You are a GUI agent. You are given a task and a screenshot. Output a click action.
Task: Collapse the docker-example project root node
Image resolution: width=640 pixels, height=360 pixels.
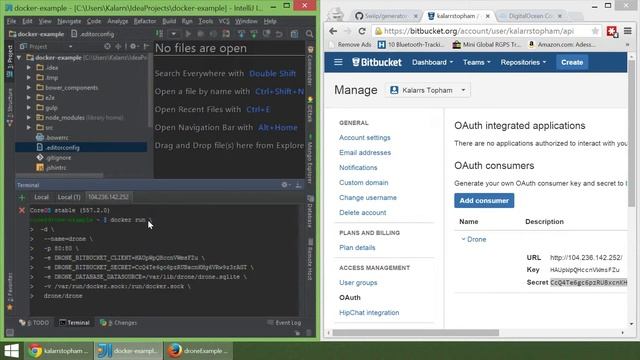point(19,58)
